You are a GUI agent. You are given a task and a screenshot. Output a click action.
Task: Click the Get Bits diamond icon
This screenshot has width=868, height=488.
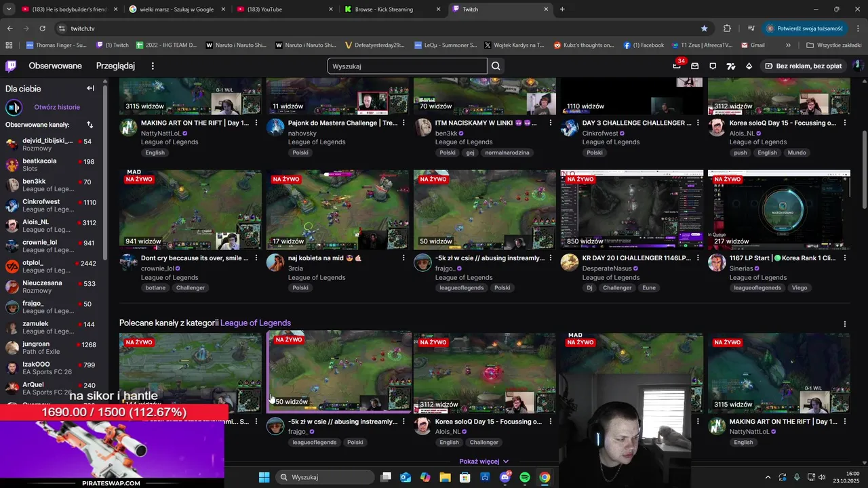tap(749, 66)
